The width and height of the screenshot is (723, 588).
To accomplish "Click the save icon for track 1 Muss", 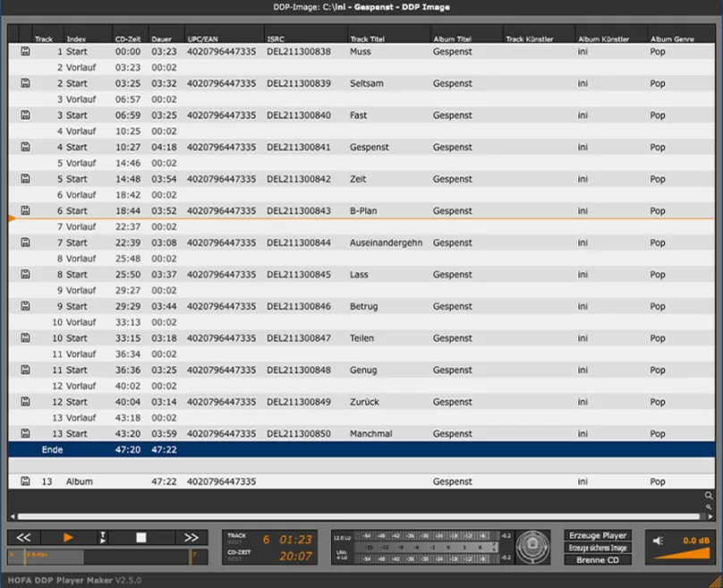I will (25, 51).
